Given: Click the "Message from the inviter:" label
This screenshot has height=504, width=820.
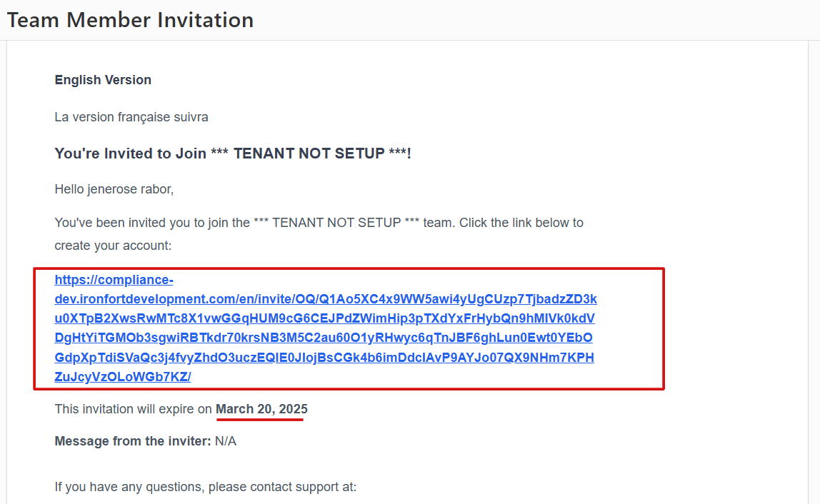Looking at the screenshot, I should (133, 441).
